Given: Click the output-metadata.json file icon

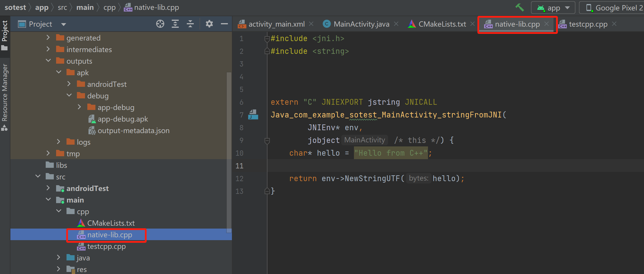Looking at the screenshot, I should [x=92, y=130].
